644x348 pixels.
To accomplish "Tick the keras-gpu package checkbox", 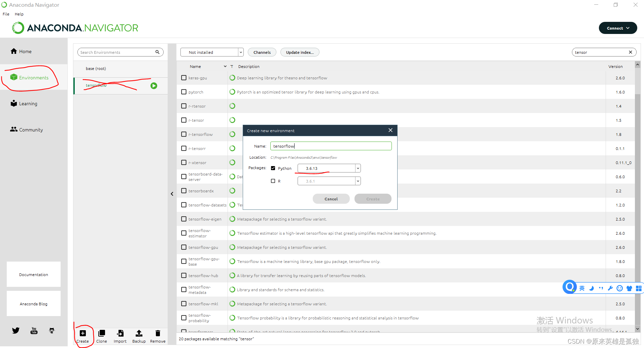I will (x=184, y=78).
